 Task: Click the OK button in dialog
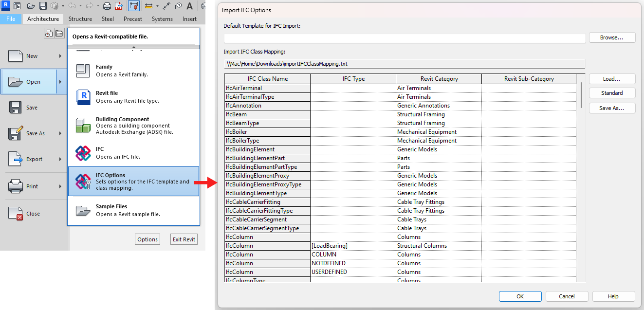click(x=520, y=296)
